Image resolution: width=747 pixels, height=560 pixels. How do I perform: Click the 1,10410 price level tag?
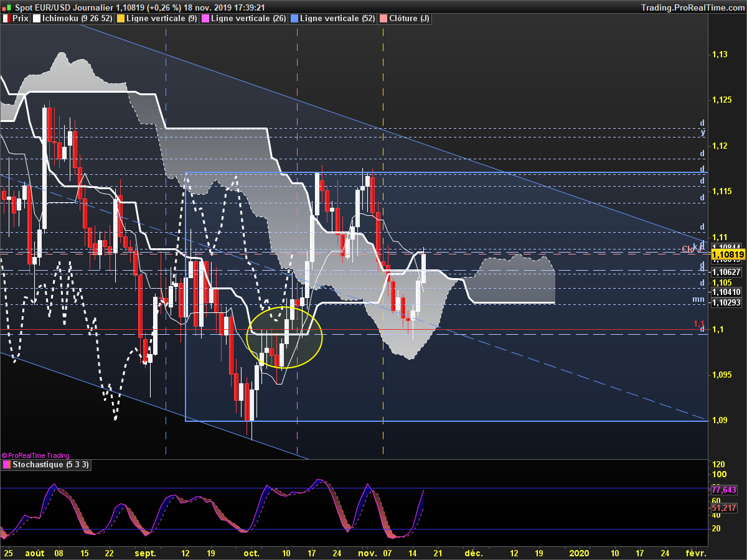(726, 292)
